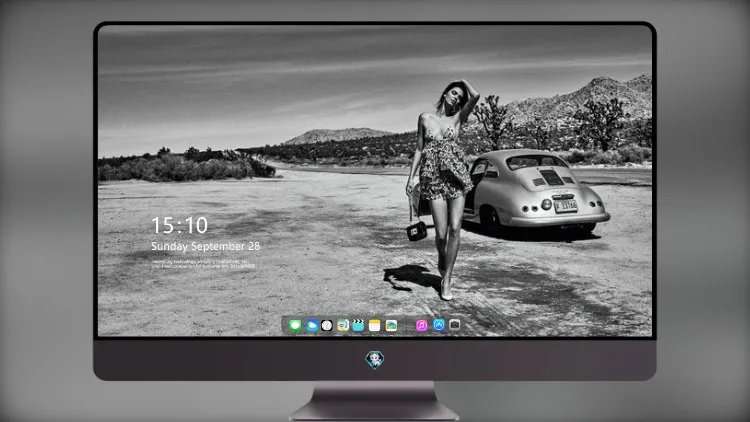Open the yellow Notes dock icon
750x422 pixels.
tap(375, 326)
